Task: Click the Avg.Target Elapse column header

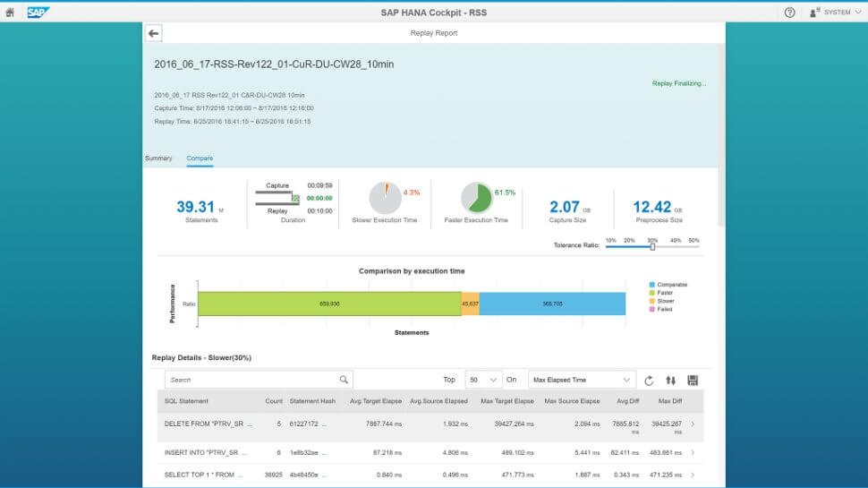Action: point(375,401)
